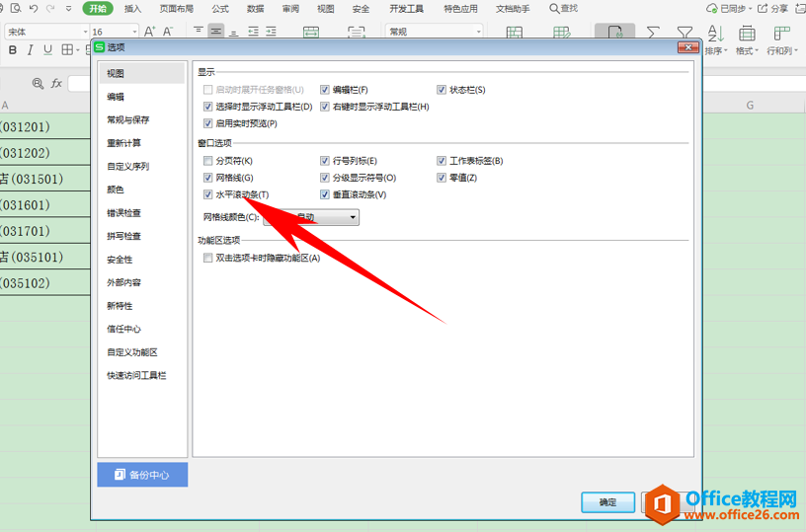The image size is (806, 532).
Task: Click the increase indent icon
Action: 272,32
